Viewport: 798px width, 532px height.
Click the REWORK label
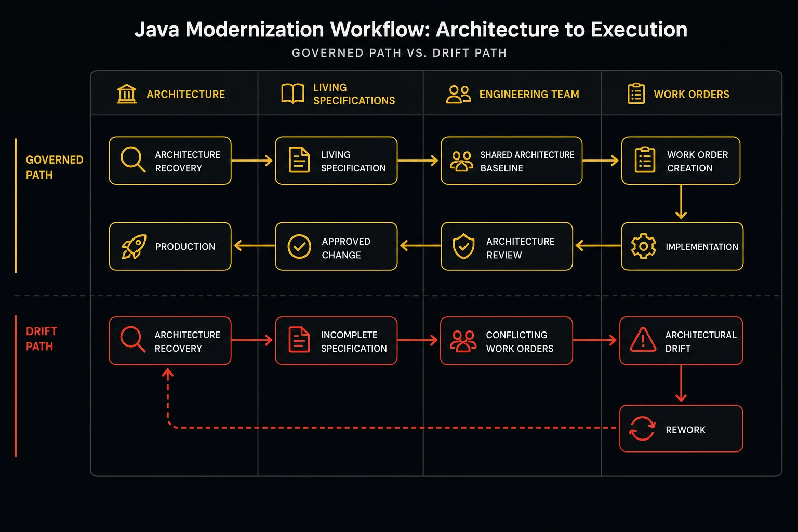(685, 430)
